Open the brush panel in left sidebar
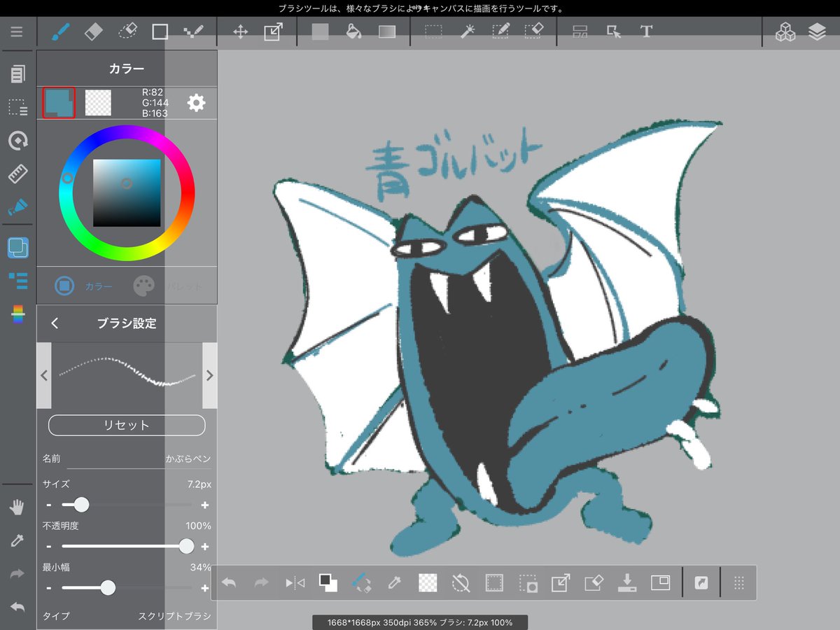The height and width of the screenshot is (630, 840). (17, 207)
